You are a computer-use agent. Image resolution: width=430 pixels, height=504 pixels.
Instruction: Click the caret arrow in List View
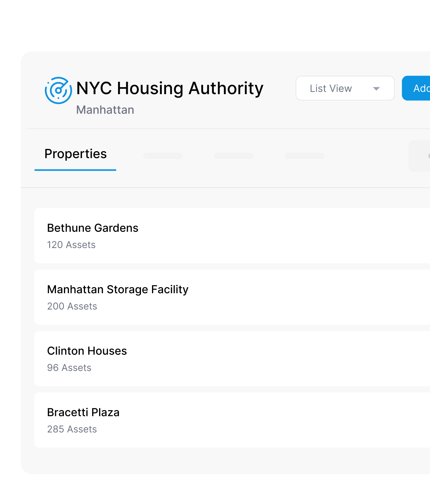376,89
